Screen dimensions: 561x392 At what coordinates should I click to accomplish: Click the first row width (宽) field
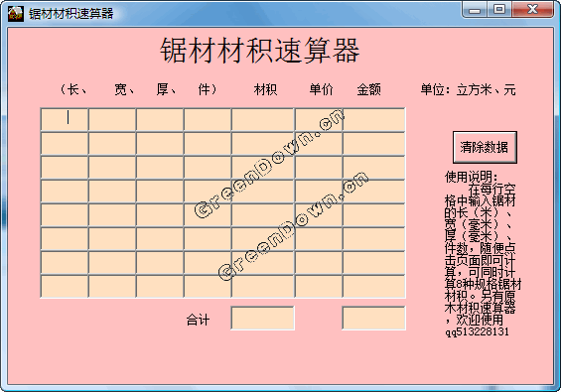tap(112, 119)
